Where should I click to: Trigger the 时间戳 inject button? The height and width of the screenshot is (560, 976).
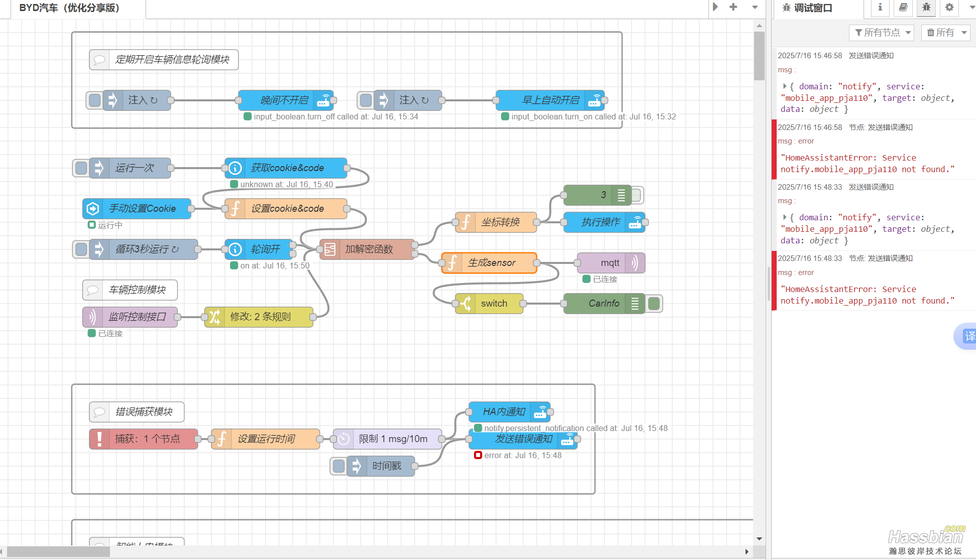pos(338,466)
